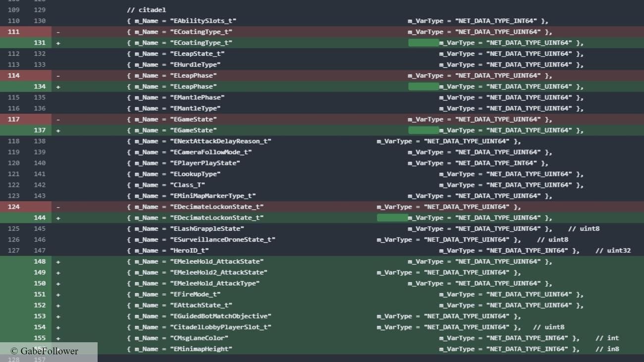Click the plus marker beside CMsgLaneColor line
The image size is (644, 362).
click(x=58, y=338)
